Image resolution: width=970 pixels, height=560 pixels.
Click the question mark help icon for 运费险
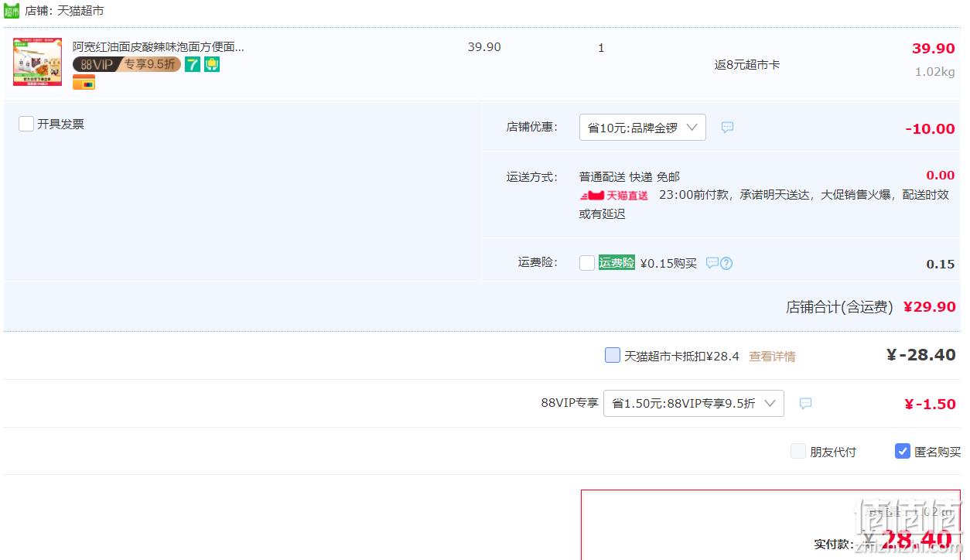coord(726,263)
